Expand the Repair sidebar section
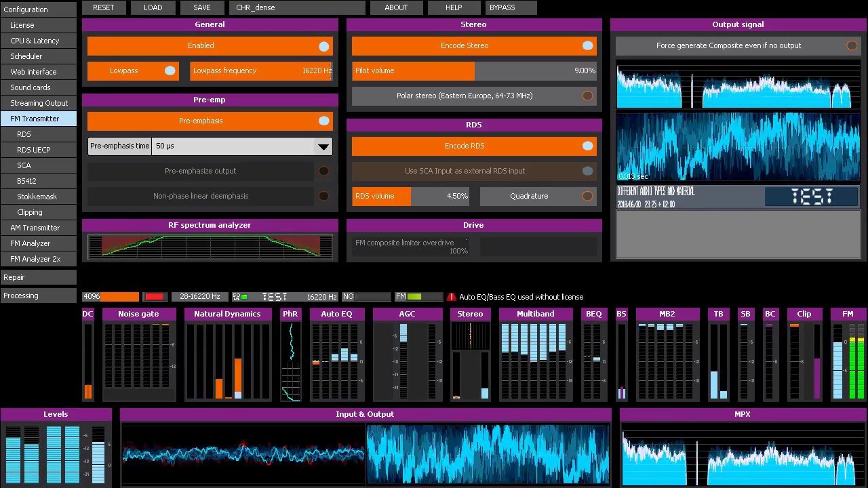The width and height of the screenshot is (868, 488). (x=38, y=277)
